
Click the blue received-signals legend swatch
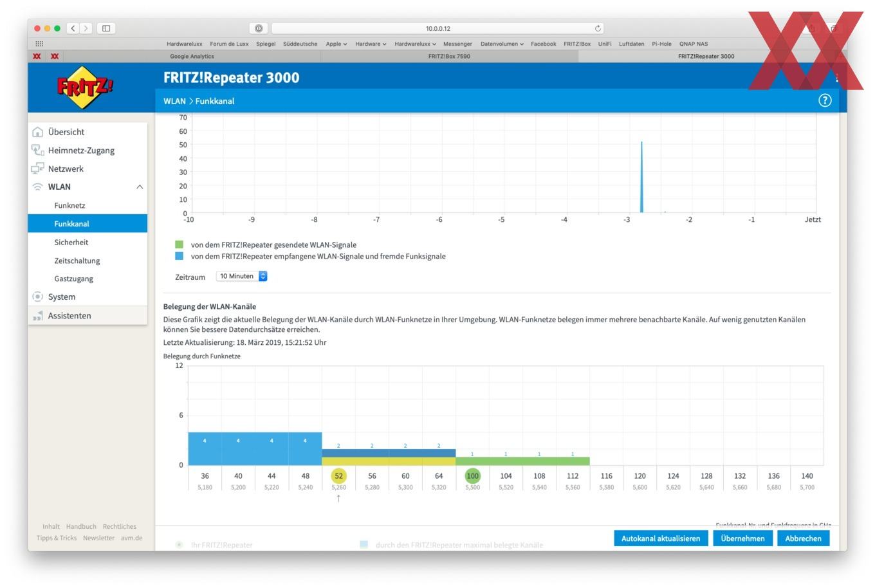coord(180,256)
